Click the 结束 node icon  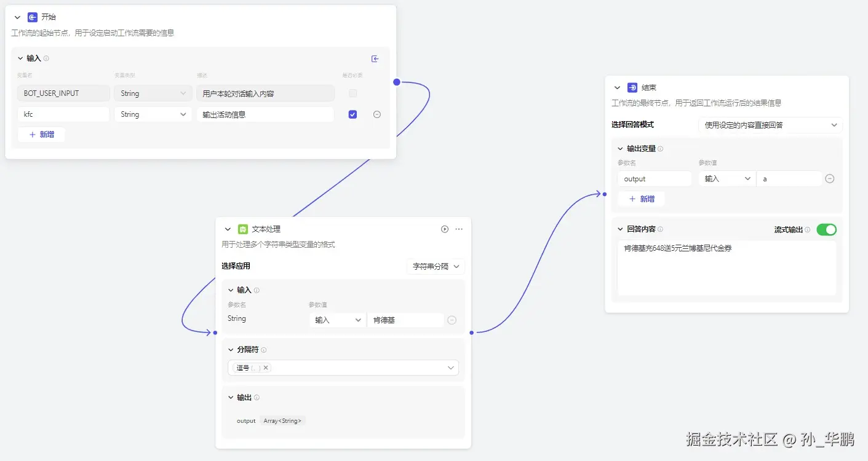click(x=633, y=87)
